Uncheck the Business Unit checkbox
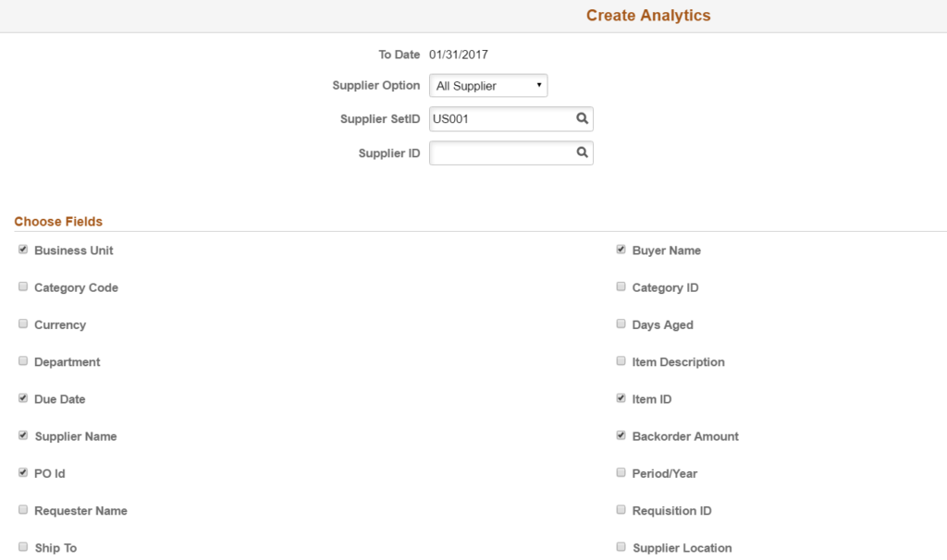The width and height of the screenshot is (947, 560). pos(22,248)
